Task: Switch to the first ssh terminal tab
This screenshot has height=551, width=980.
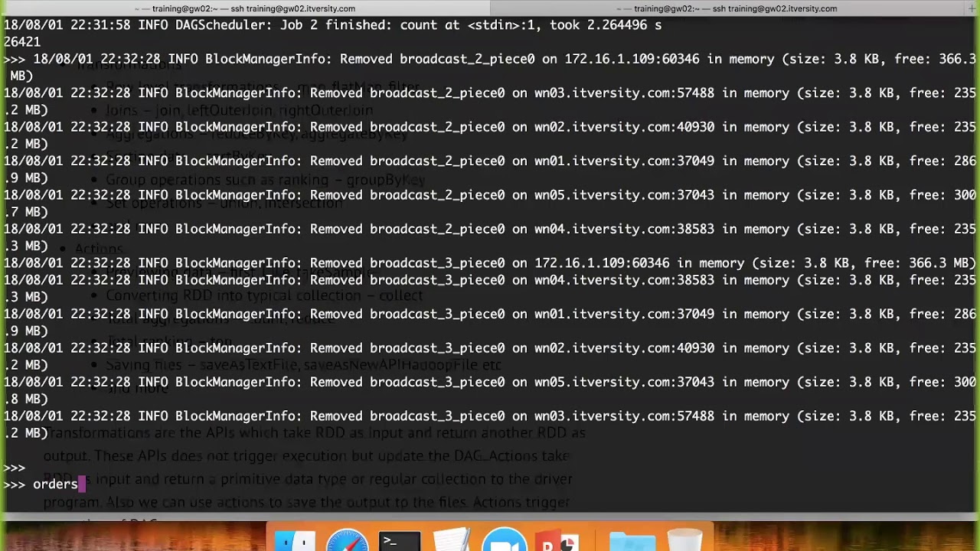Action: click(x=245, y=8)
